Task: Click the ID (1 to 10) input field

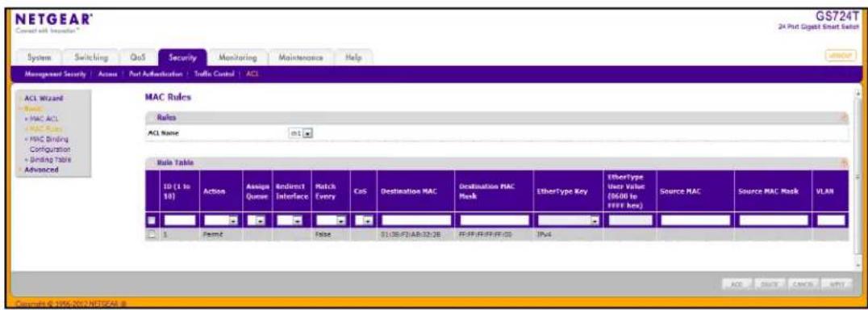Action: point(179,220)
